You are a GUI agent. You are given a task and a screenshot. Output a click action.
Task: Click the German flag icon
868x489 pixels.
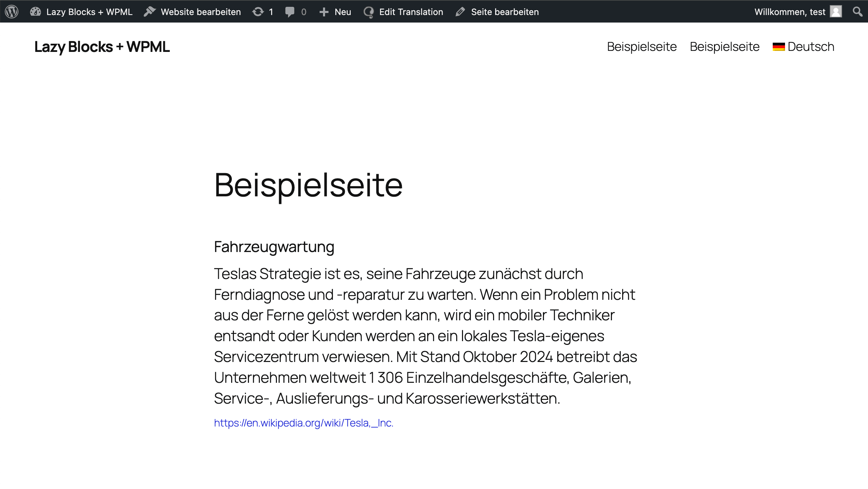pyautogui.click(x=779, y=46)
